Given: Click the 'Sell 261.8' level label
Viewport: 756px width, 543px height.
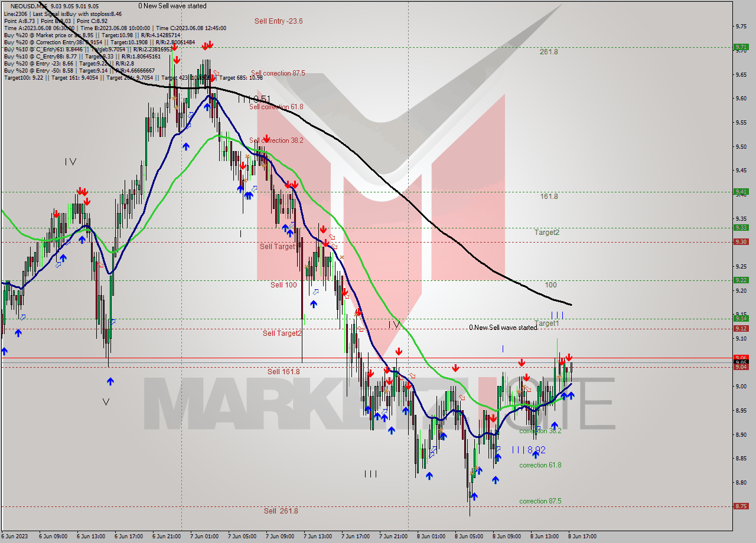Looking at the screenshot, I should (281, 511).
